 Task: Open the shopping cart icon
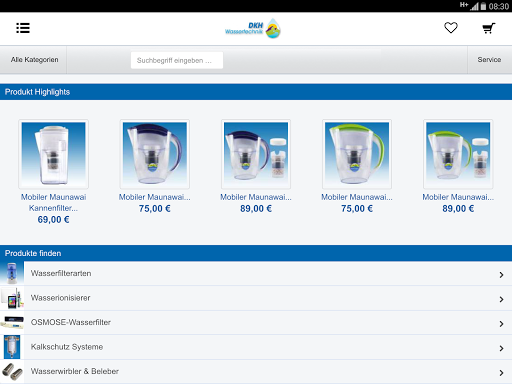click(489, 28)
